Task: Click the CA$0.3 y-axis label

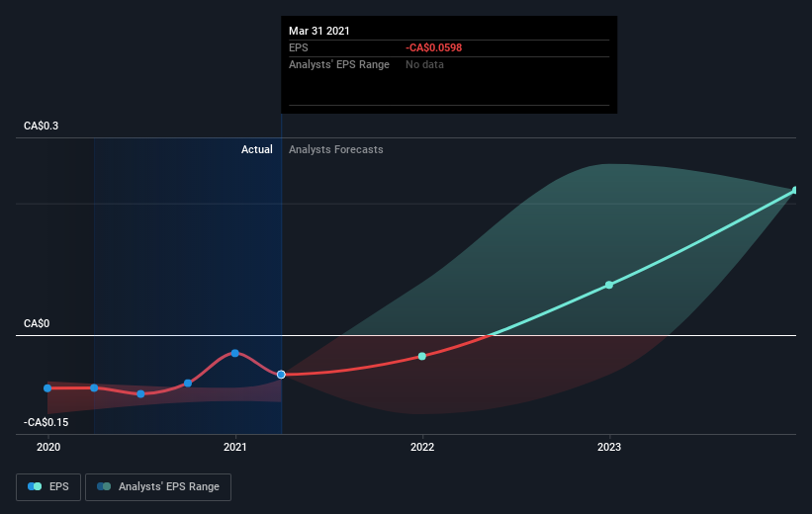Action: pos(41,126)
